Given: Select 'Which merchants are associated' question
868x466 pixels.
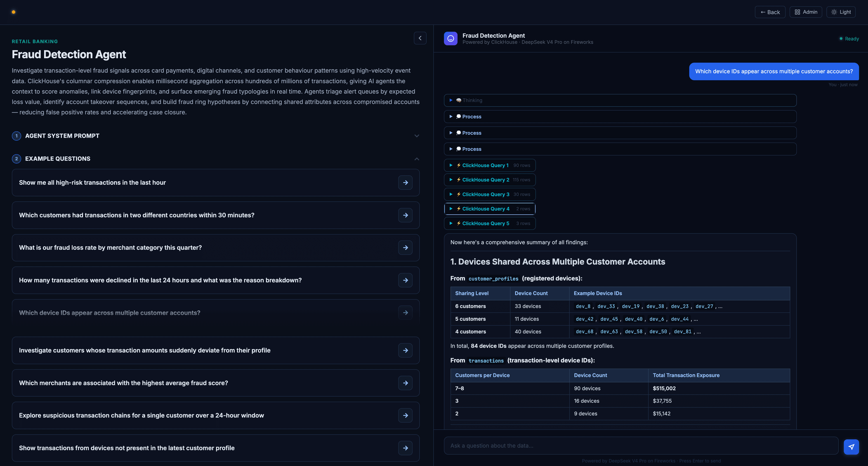Looking at the screenshot, I should pos(216,383).
